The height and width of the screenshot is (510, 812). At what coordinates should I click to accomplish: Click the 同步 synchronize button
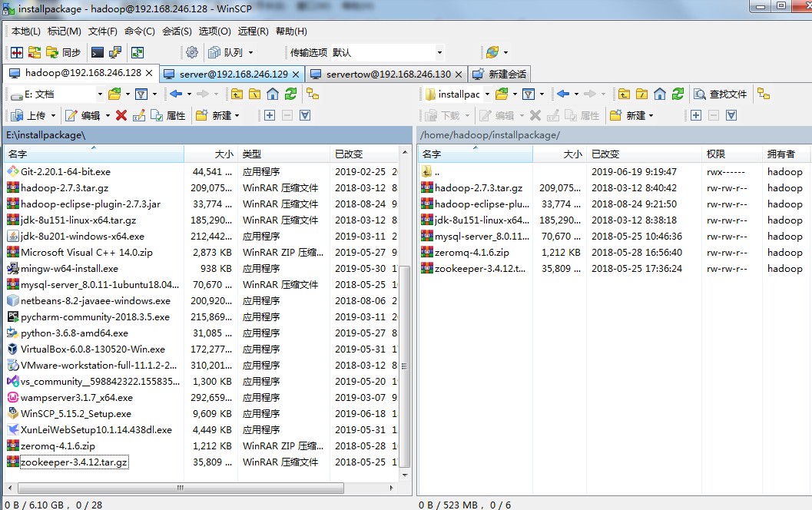[63, 52]
